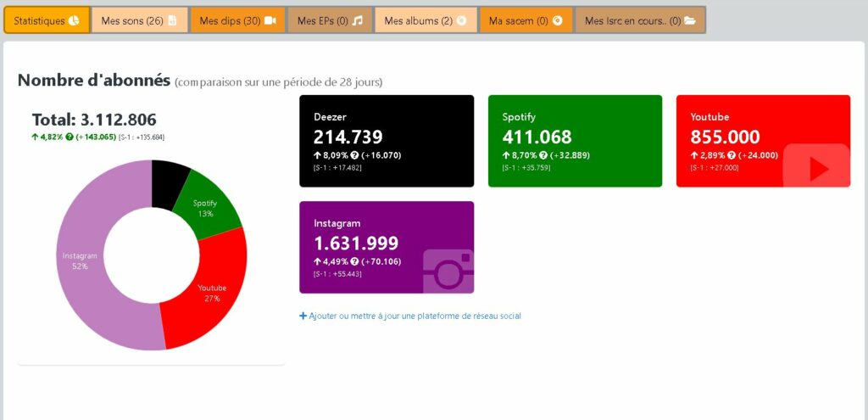Click the plus icon before Ajouter link
This screenshot has width=868, height=420.
(x=303, y=316)
